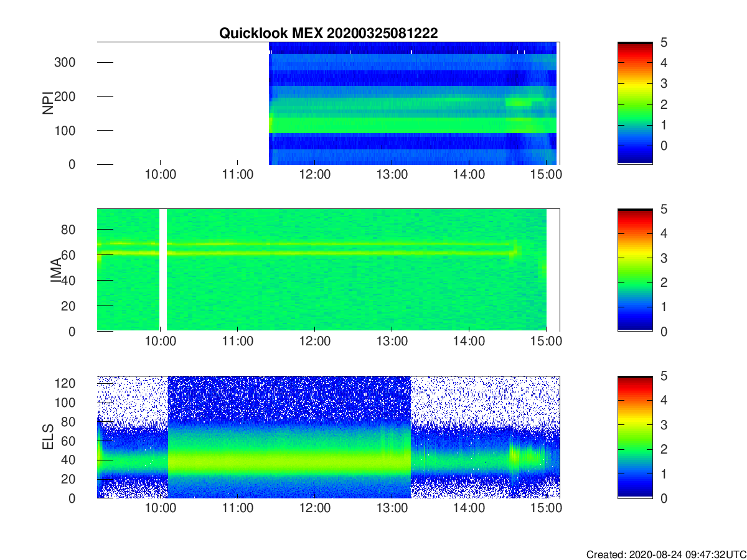The image size is (747, 560).
Task: Click the 15:00 time label under ELS plot
Action: tap(546, 508)
